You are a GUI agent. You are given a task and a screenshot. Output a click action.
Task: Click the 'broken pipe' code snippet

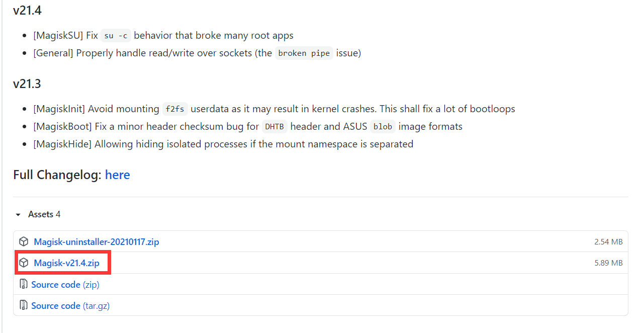pyautogui.click(x=304, y=53)
